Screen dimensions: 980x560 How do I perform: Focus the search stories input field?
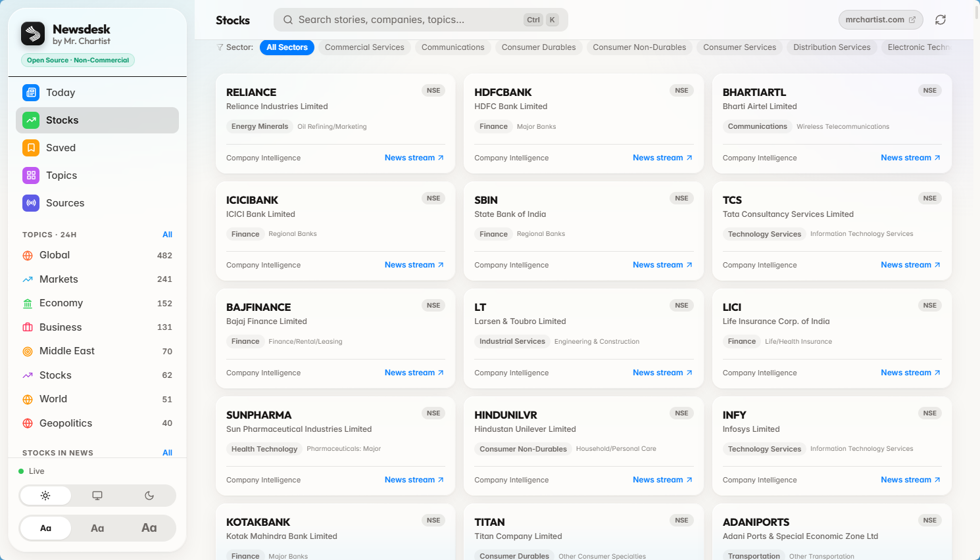tap(421, 20)
